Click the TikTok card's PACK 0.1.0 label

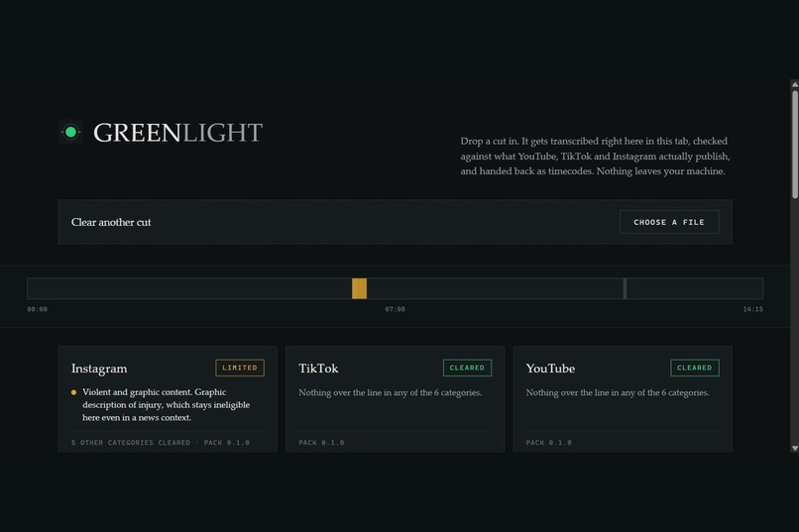click(321, 443)
